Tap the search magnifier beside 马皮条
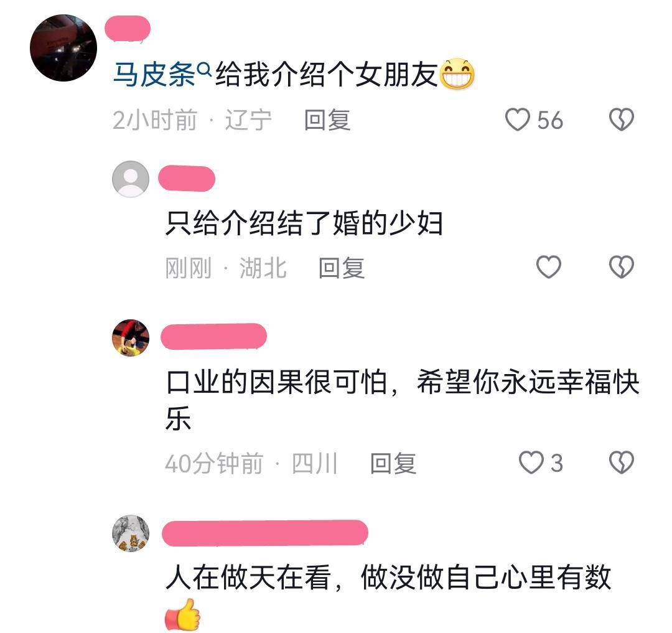The width and height of the screenshot is (672, 633). (x=205, y=68)
